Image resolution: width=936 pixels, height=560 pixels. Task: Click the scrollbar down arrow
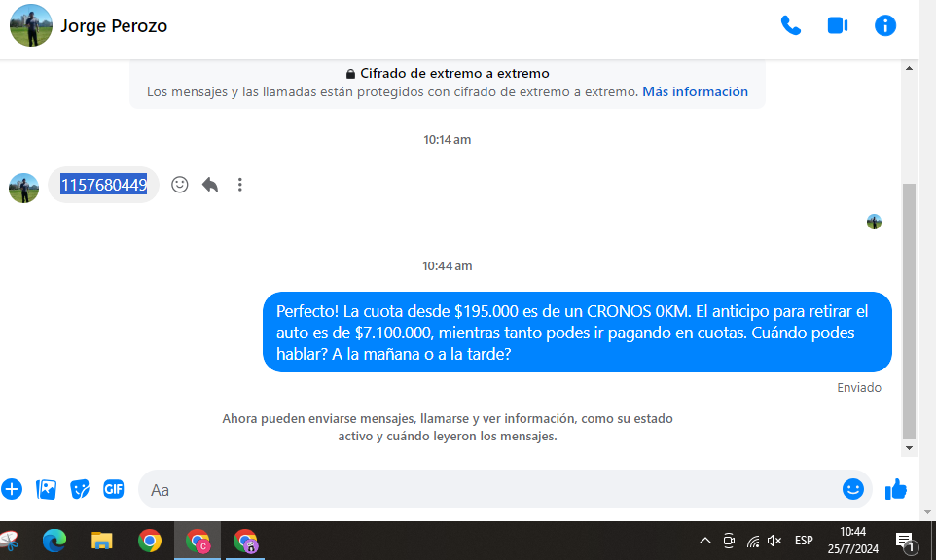(x=910, y=448)
